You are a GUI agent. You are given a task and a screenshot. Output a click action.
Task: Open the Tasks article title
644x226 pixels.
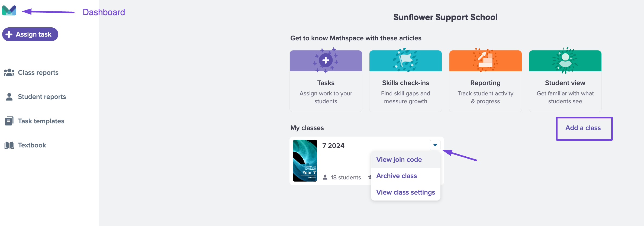326,83
